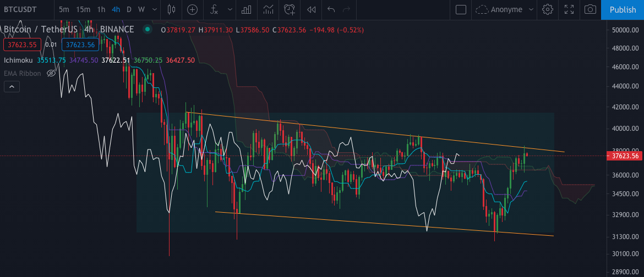Click the 28900.00 price scale label
The image size is (644, 277).
click(625, 272)
